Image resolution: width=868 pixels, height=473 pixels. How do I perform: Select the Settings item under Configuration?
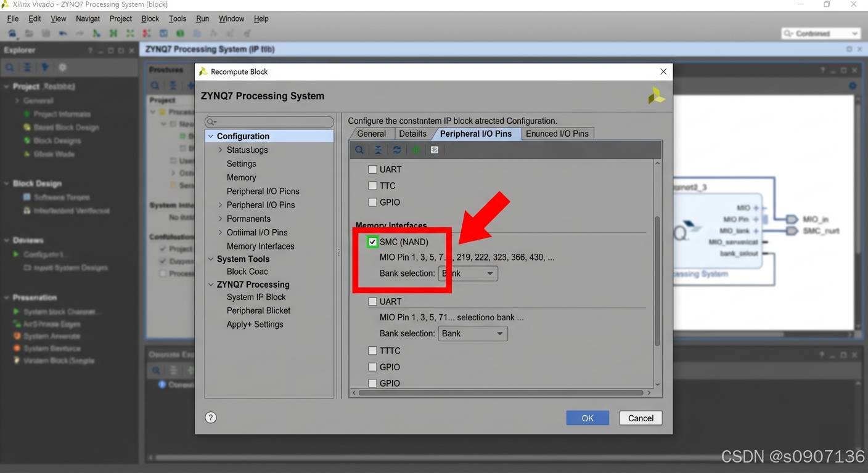(x=242, y=164)
